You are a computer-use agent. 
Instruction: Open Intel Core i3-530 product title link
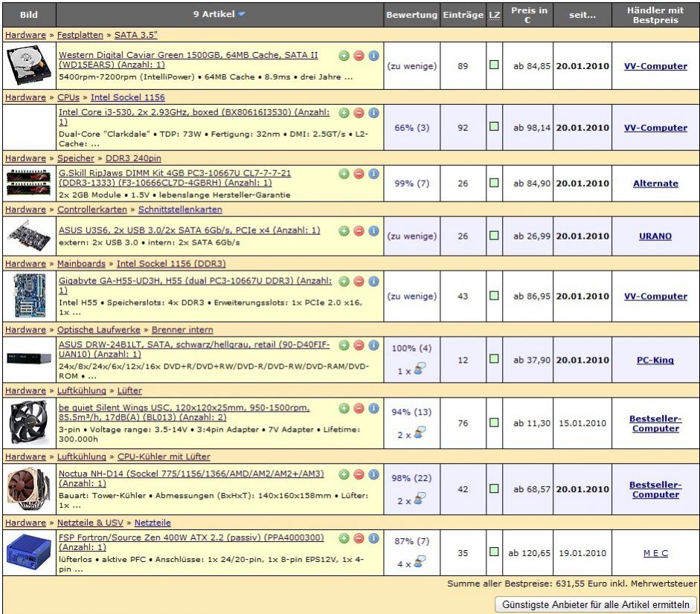pos(194,117)
